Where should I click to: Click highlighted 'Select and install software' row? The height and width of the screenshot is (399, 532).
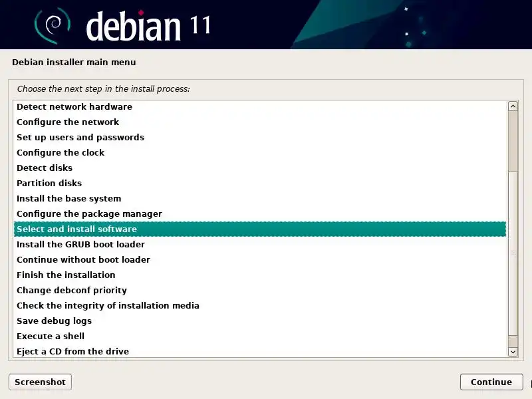[x=260, y=229]
